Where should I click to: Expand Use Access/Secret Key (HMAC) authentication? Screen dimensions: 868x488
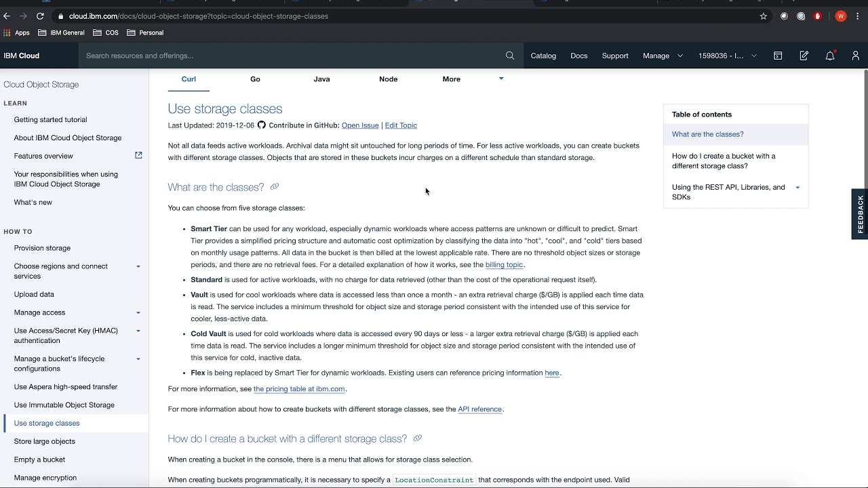(x=138, y=331)
